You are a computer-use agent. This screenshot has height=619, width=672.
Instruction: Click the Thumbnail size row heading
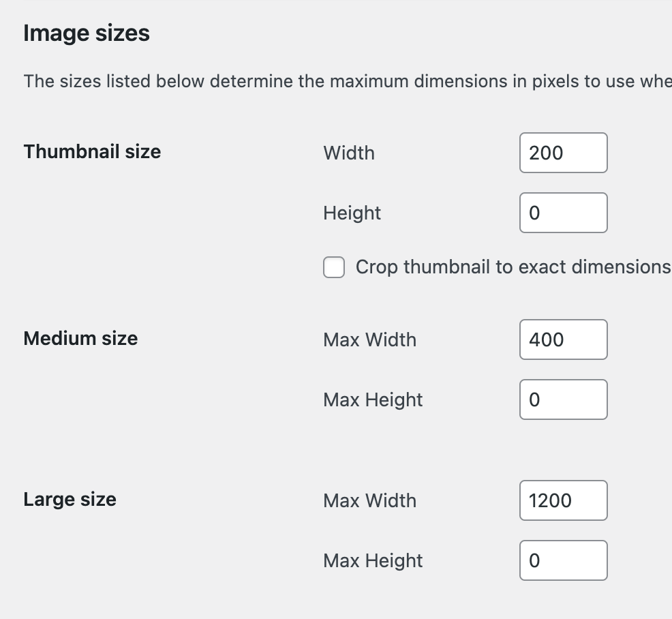[92, 151]
